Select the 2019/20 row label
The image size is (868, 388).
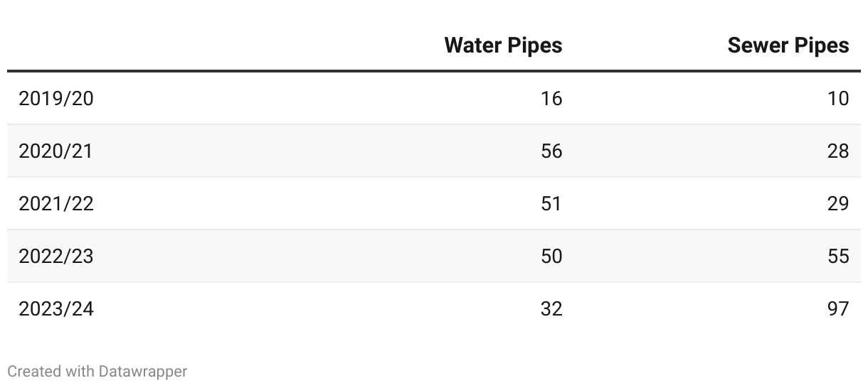[x=56, y=98]
